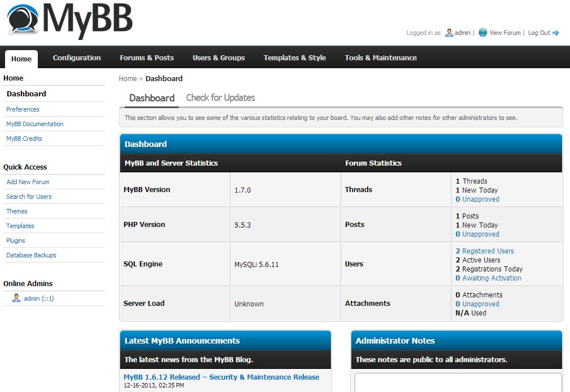Click the Log Out link
Viewport: 570px width, 392px height.
point(539,33)
